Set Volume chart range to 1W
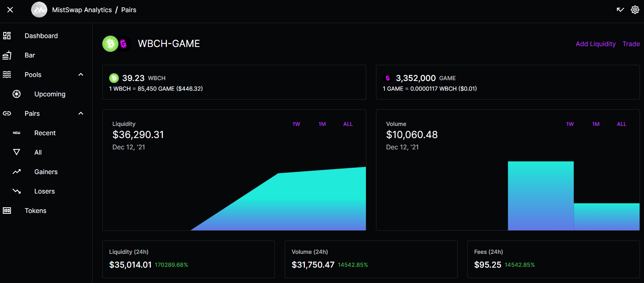Viewport: 644px width, 283px height. coord(570,124)
